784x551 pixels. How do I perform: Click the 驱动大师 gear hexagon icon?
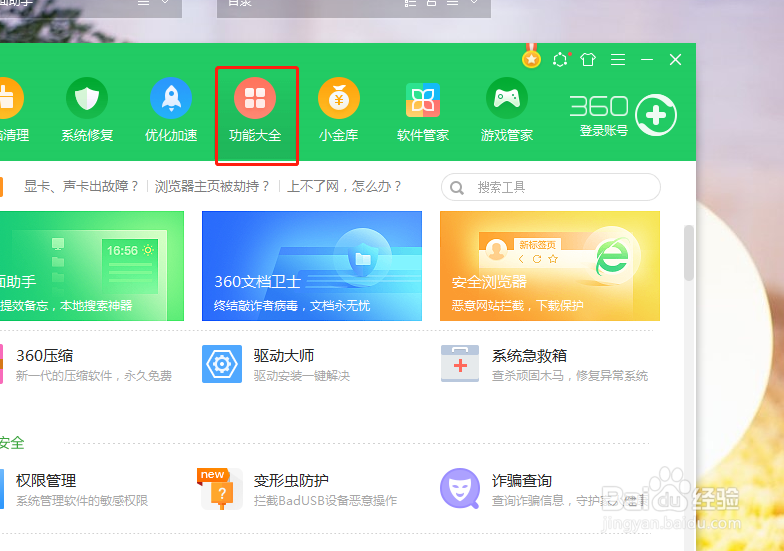pyautogui.click(x=222, y=364)
